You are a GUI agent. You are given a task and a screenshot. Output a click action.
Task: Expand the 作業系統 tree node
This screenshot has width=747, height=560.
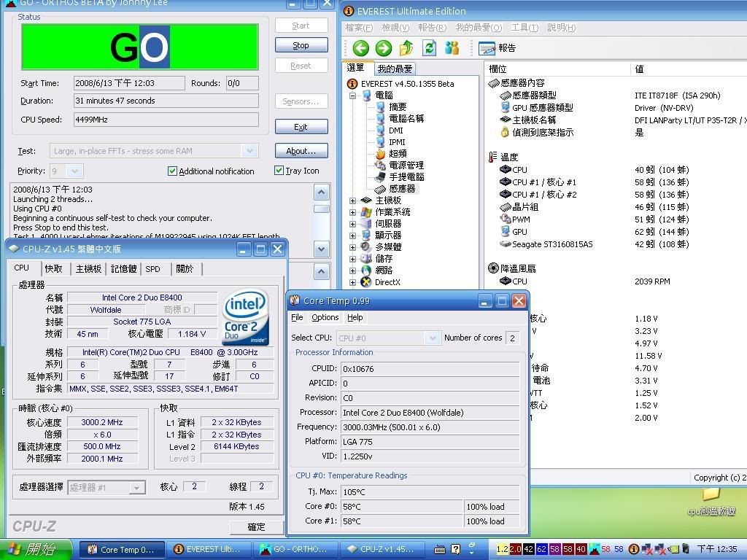352,212
